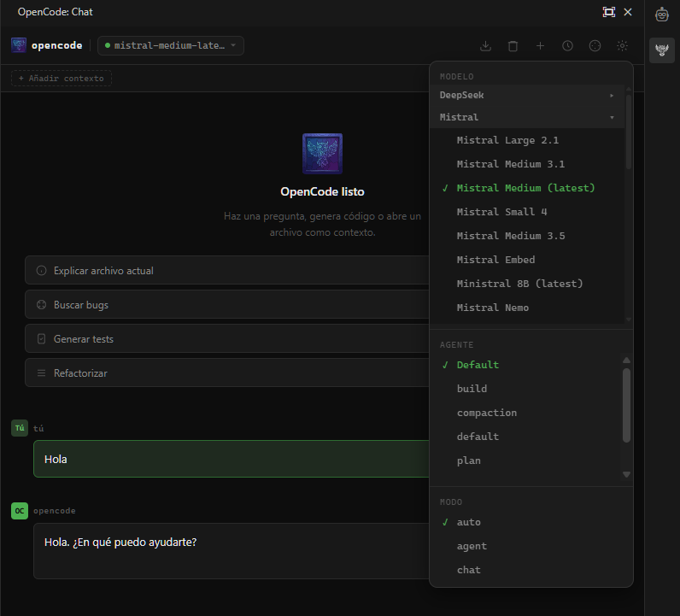
Task: Click the MODO section label
Action: (451, 502)
